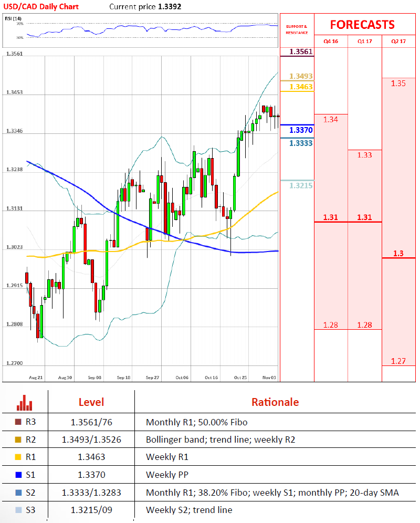Click the R2 gold color swatch
This screenshot has width=420, height=523.
point(18,440)
